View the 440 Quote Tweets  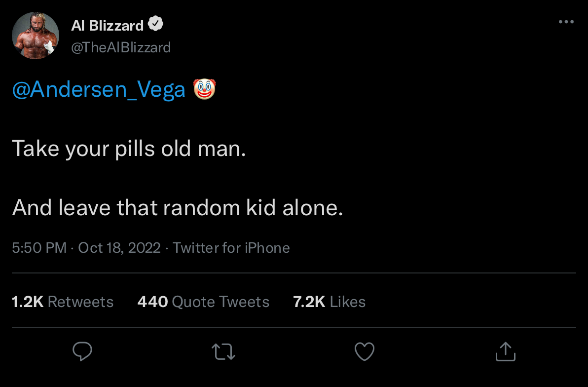coord(203,302)
